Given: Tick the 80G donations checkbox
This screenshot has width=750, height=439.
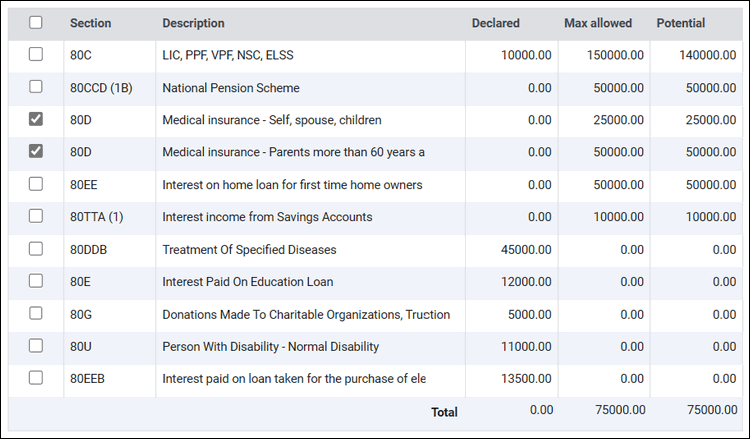Looking at the screenshot, I should click(36, 314).
